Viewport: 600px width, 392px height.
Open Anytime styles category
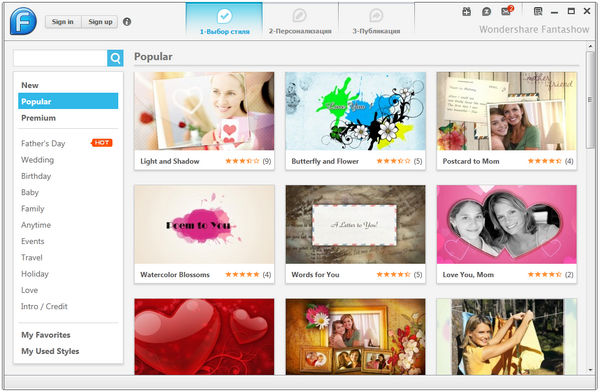36,225
